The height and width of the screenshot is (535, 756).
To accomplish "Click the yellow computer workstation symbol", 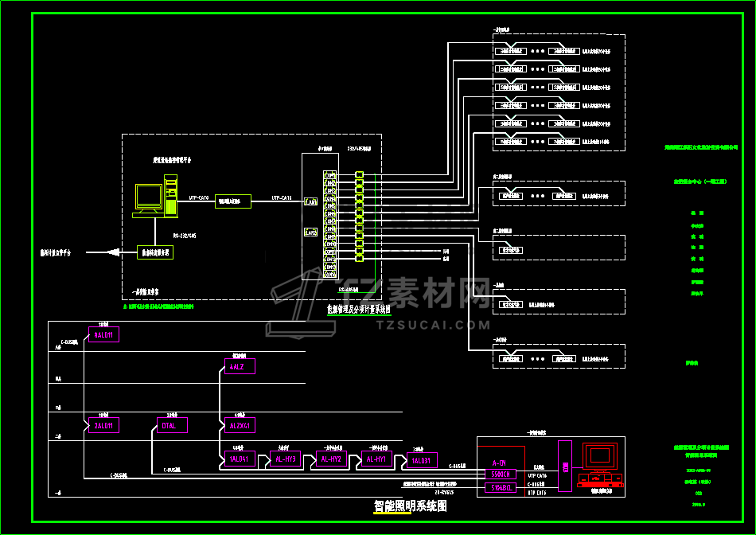I will (x=155, y=197).
